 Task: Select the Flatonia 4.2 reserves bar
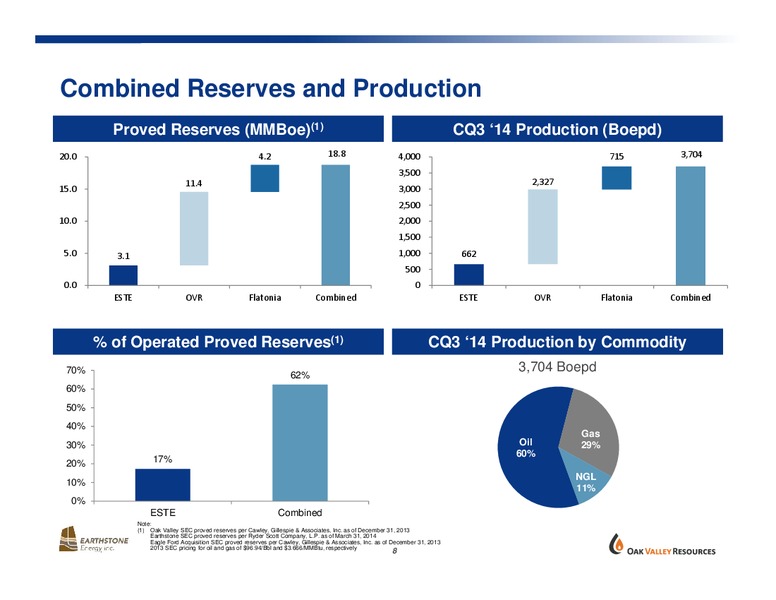click(x=265, y=178)
